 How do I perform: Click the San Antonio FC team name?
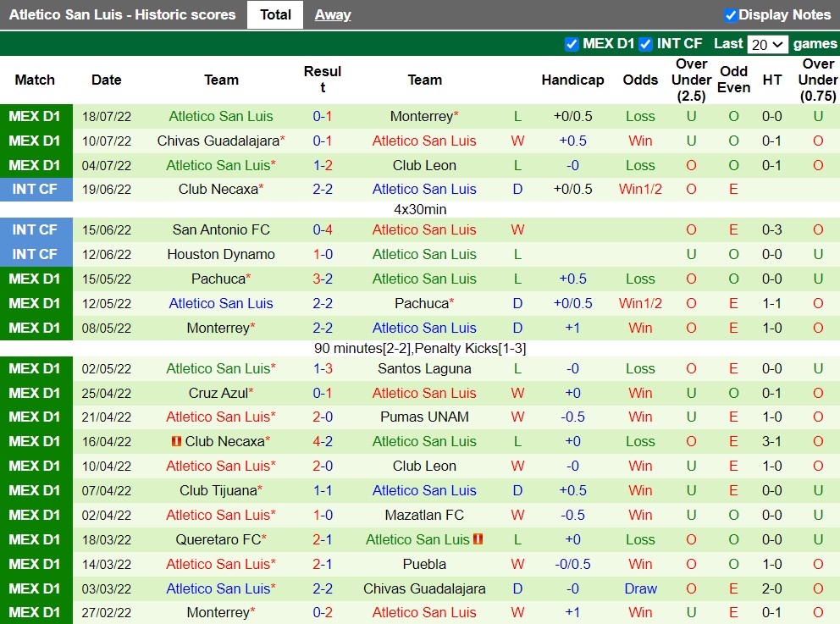tap(221, 229)
